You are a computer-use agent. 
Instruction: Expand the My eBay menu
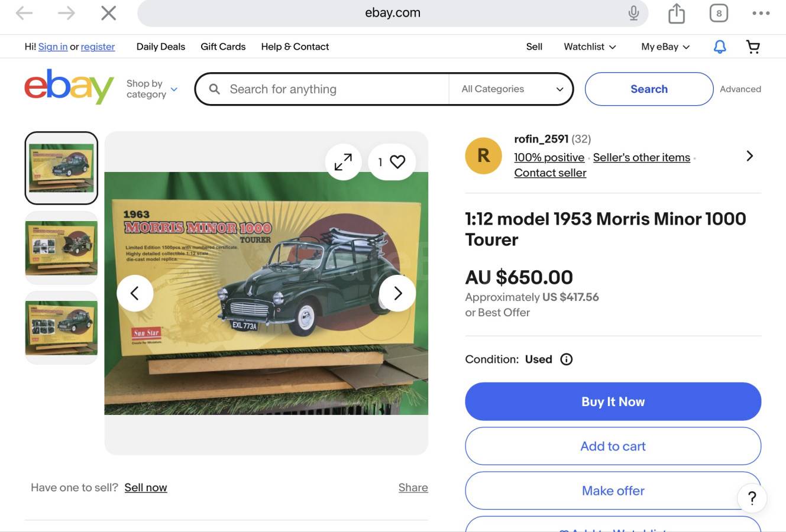click(665, 47)
